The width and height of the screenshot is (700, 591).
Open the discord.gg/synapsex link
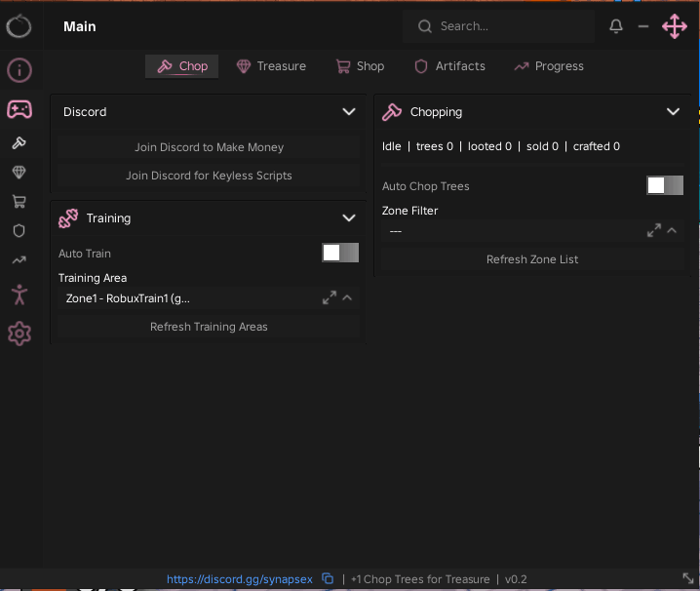pos(240,579)
